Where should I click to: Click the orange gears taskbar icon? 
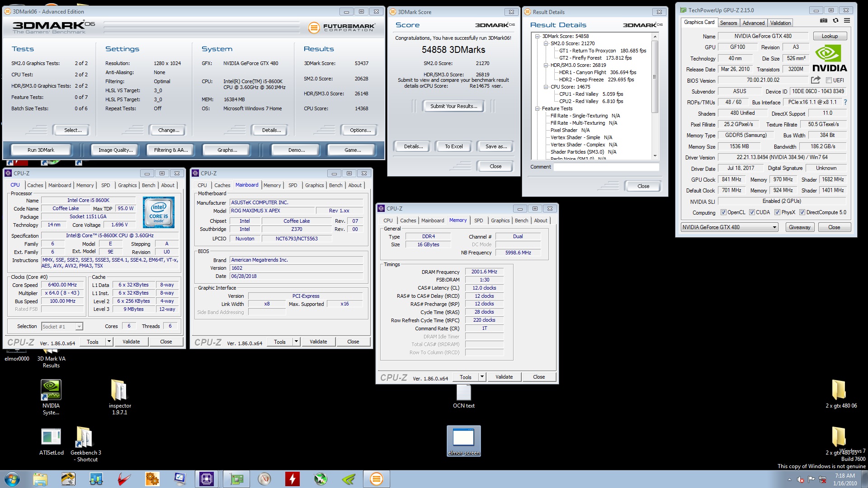tap(152, 479)
